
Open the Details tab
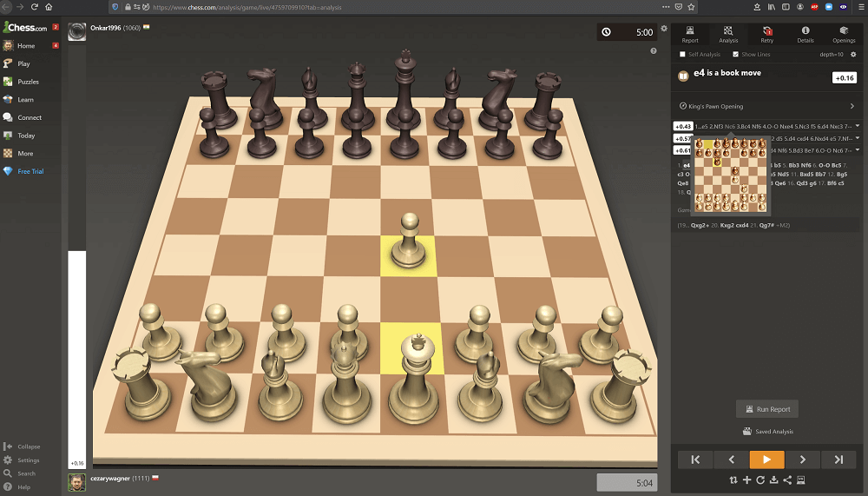point(806,35)
